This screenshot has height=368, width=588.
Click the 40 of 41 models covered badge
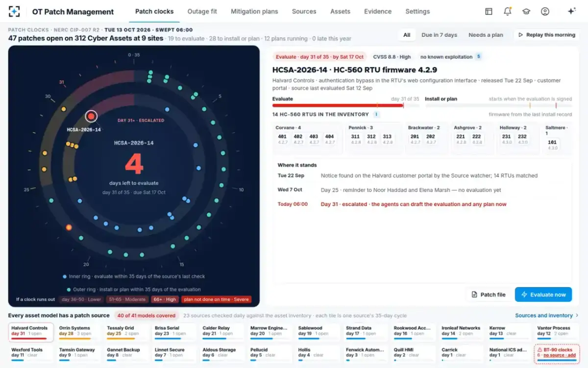pos(146,315)
